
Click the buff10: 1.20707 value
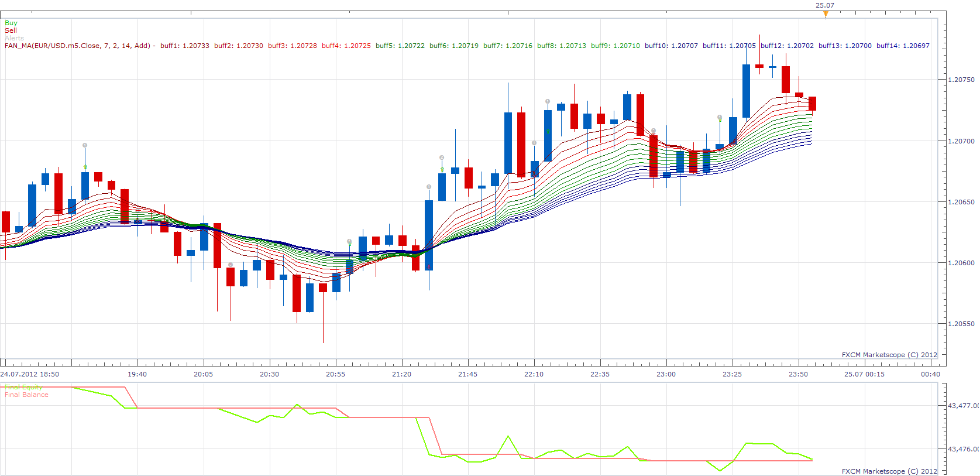(671, 46)
